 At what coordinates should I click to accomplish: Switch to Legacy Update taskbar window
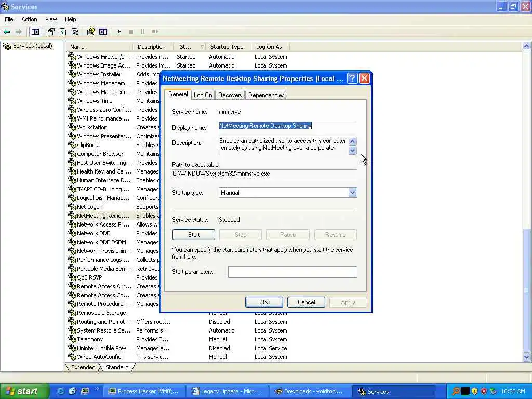coord(227,391)
